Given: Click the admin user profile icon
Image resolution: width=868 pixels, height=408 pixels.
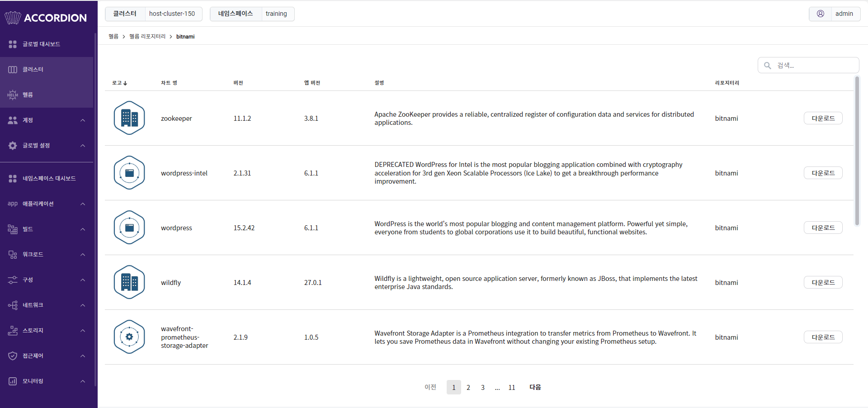Looking at the screenshot, I should 820,14.
